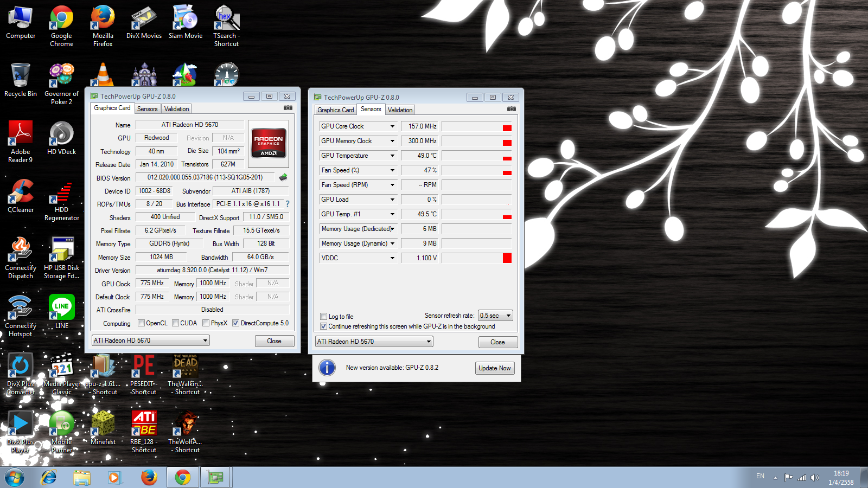
Task: Select the CCleaner desktop icon
Action: pos(21,196)
